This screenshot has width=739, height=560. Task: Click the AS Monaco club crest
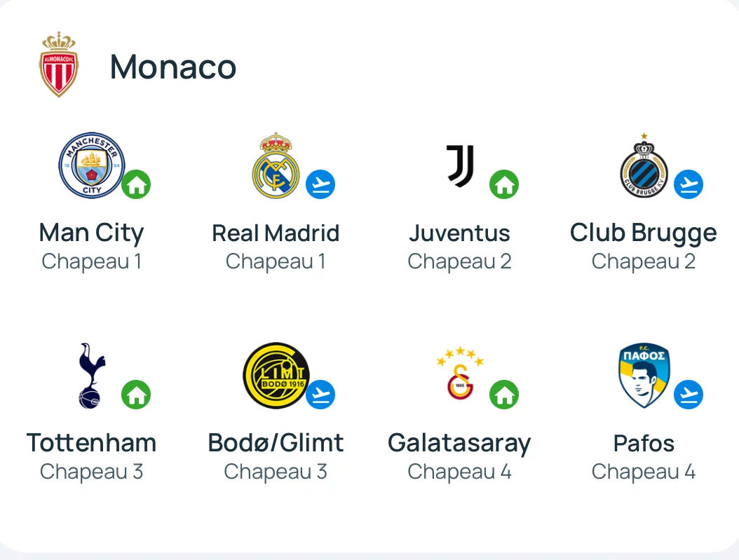coord(58,64)
